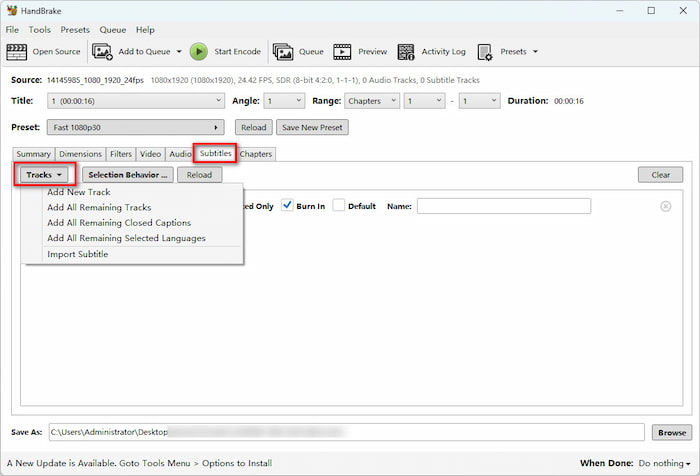Switch to the Summary tab

point(33,154)
